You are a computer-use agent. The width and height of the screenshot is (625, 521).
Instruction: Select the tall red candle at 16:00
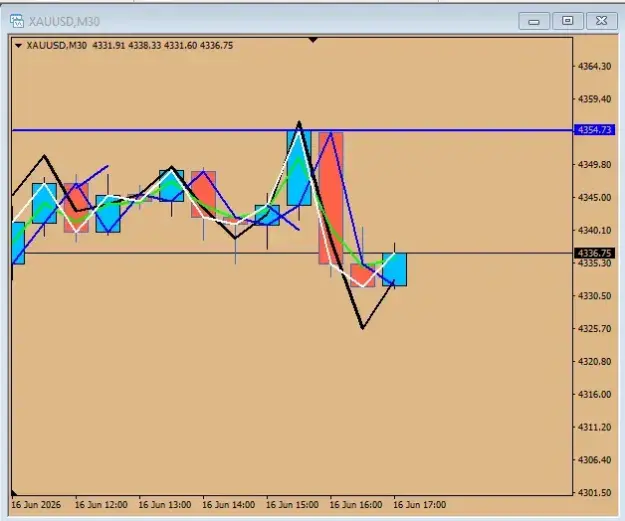pyautogui.click(x=331, y=198)
